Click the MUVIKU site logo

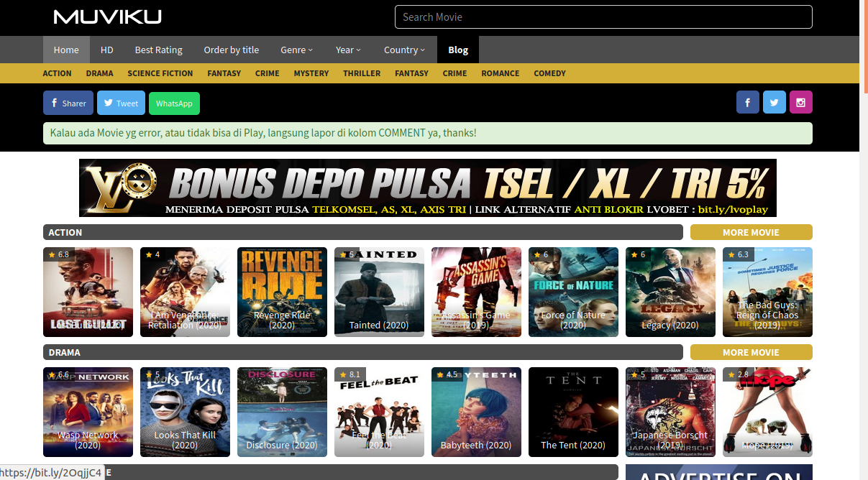[108, 17]
